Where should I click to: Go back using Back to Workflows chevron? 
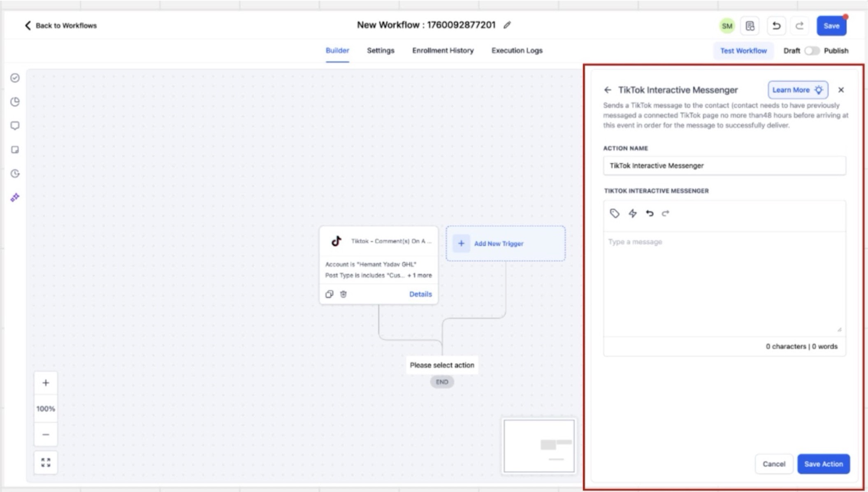(28, 26)
